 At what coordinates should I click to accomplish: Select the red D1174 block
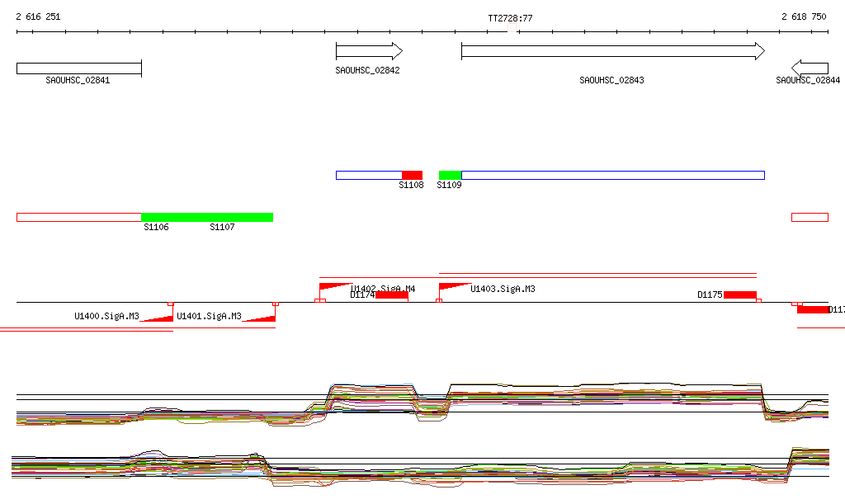point(392,295)
